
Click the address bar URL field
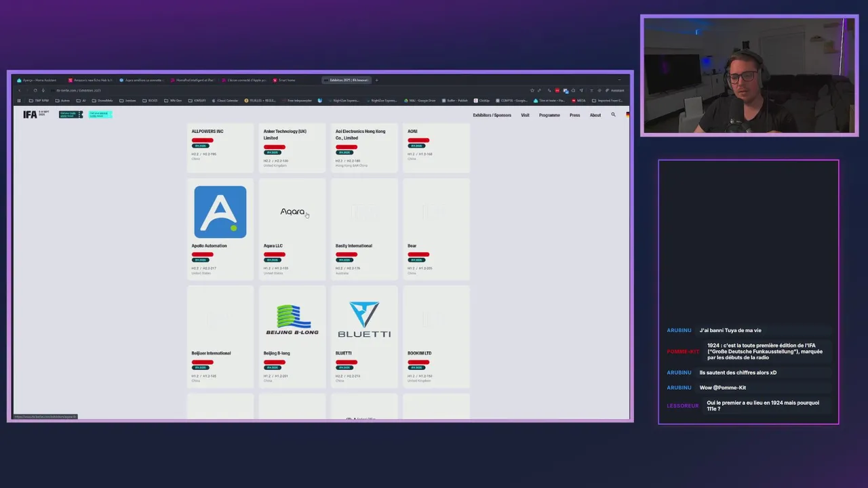pyautogui.click(x=285, y=90)
